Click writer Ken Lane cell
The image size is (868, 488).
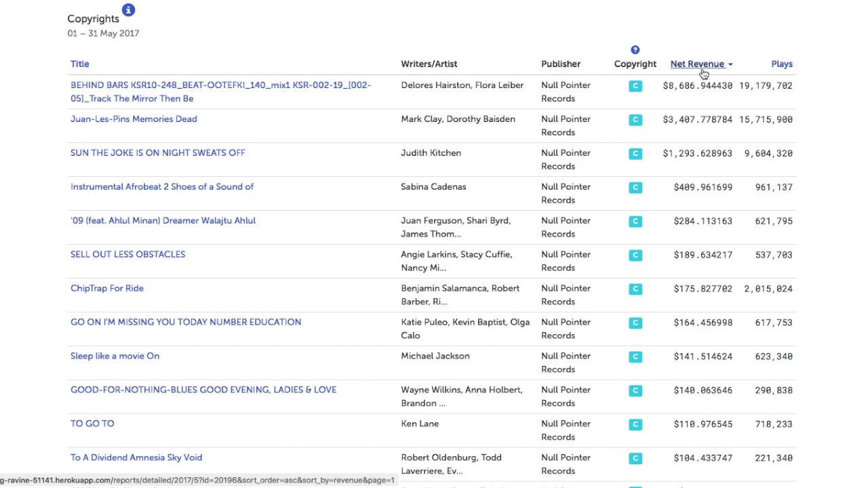[420, 424]
